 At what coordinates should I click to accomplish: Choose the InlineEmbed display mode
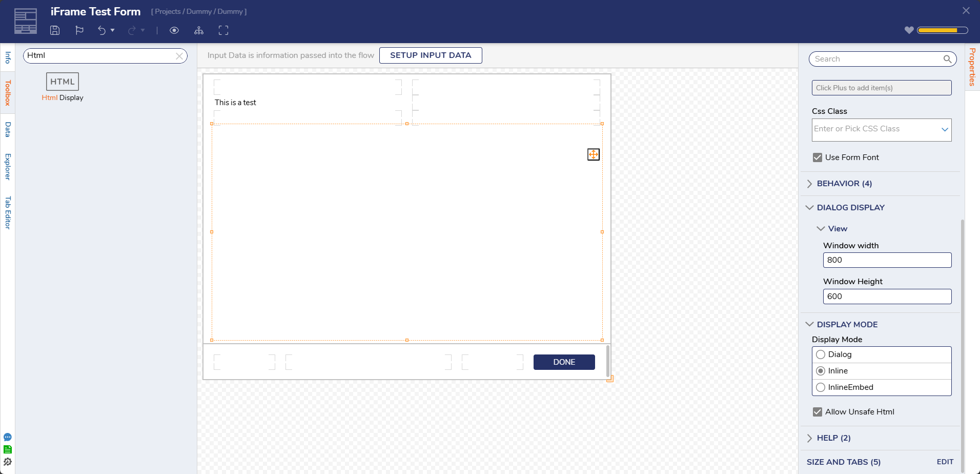[x=821, y=387]
